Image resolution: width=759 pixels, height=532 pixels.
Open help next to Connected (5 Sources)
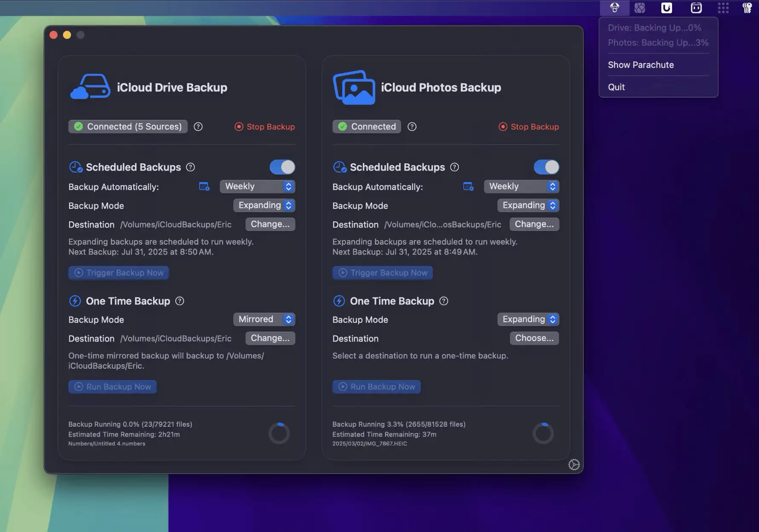coord(198,127)
